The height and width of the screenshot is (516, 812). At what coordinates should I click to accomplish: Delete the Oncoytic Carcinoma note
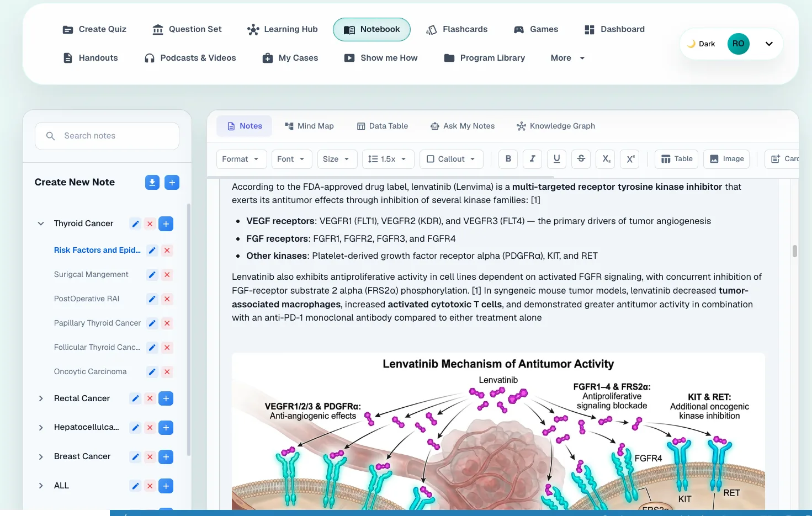coord(167,371)
